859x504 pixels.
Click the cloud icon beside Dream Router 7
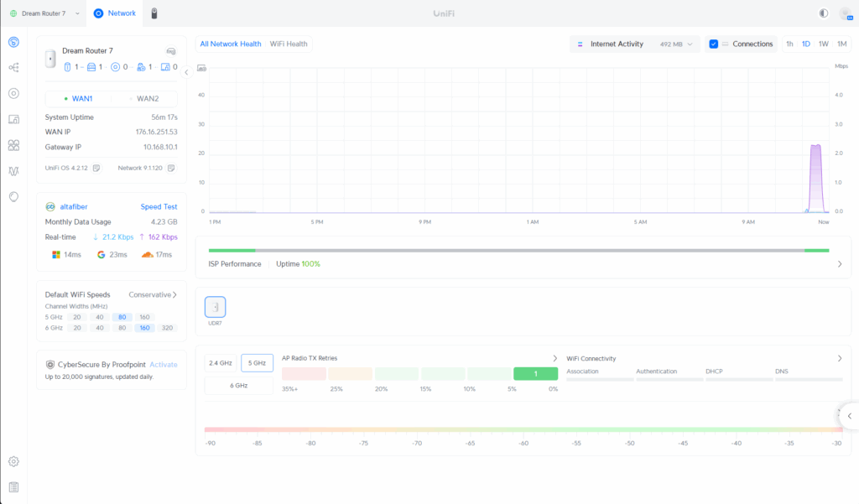coord(171,51)
